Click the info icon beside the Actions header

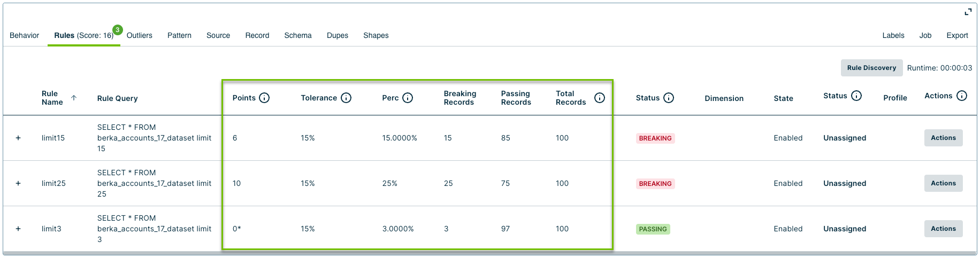pos(962,96)
